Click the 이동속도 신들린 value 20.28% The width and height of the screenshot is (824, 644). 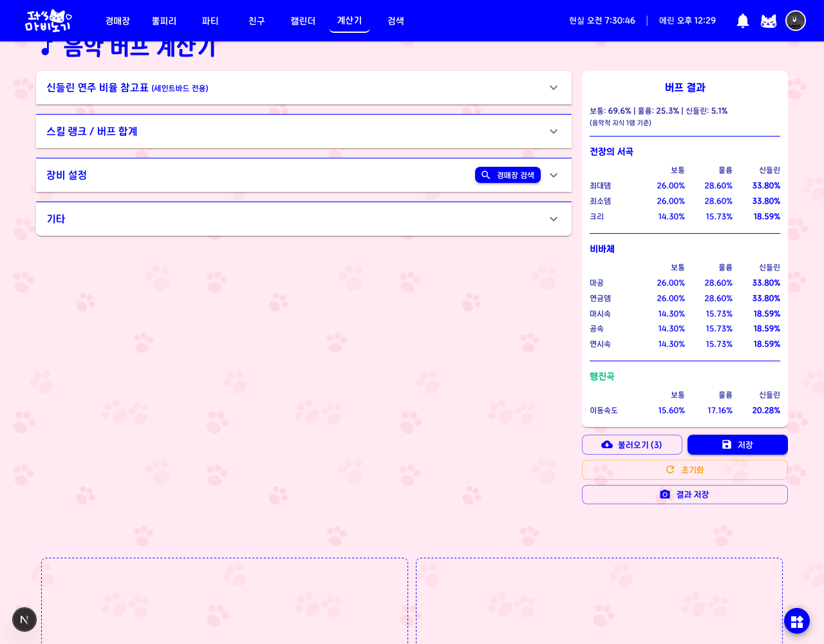pyautogui.click(x=766, y=410)
